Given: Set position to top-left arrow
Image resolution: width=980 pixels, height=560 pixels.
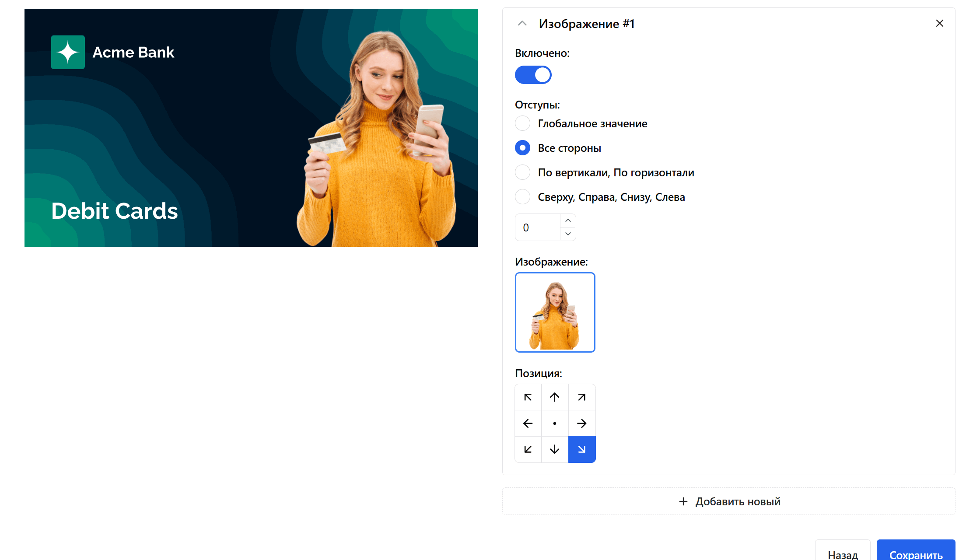Looking at the screenshot, I should click(528, 397).
